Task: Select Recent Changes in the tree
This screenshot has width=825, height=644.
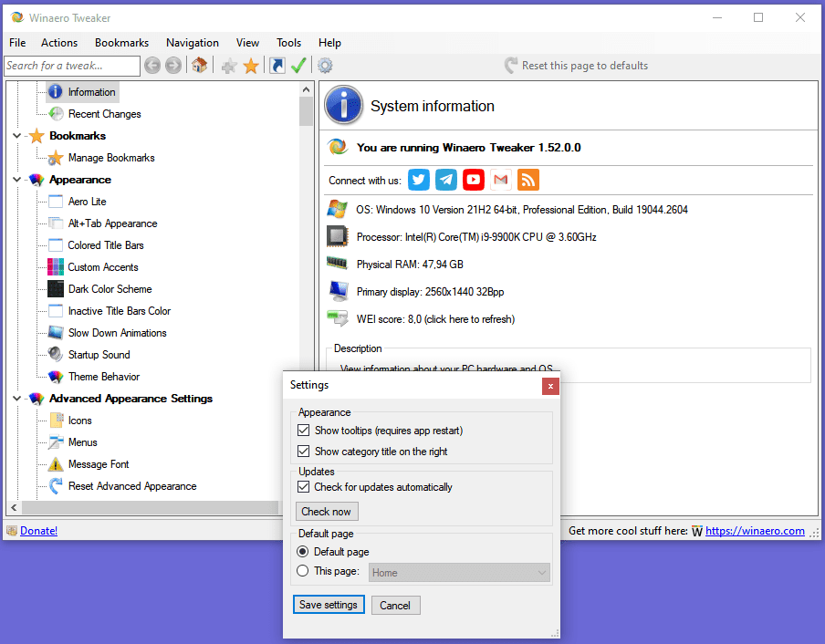Action: pos(105,113)
